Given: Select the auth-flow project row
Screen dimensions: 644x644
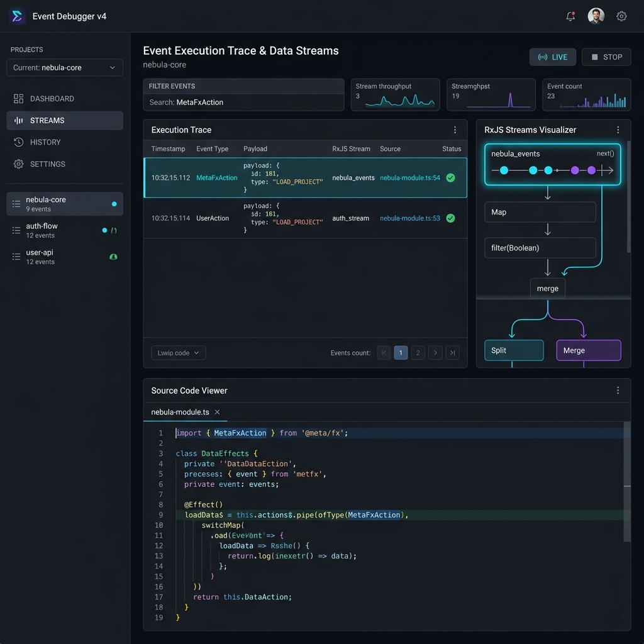Looking at the screenshot, I should 65,230.
